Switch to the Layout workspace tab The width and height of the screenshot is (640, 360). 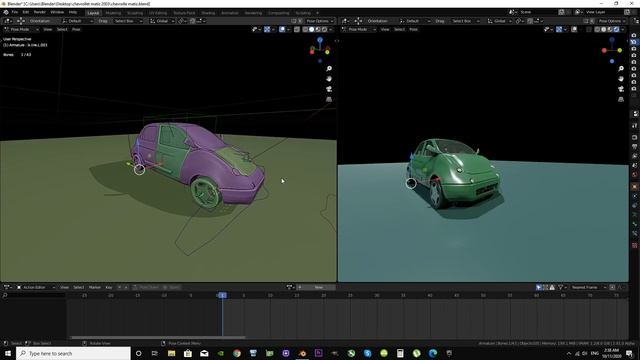pyautogui.click(x=93, y=13)
